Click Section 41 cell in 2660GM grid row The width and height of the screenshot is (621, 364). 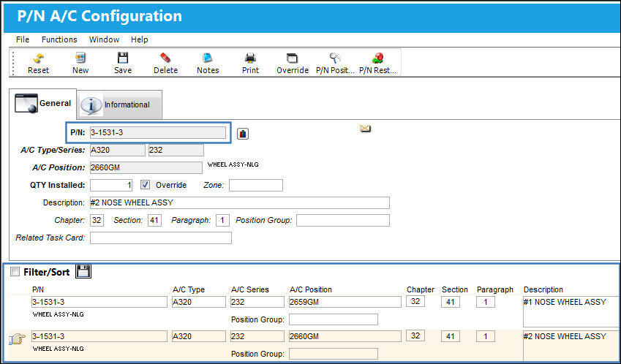(x=451, y=337)
